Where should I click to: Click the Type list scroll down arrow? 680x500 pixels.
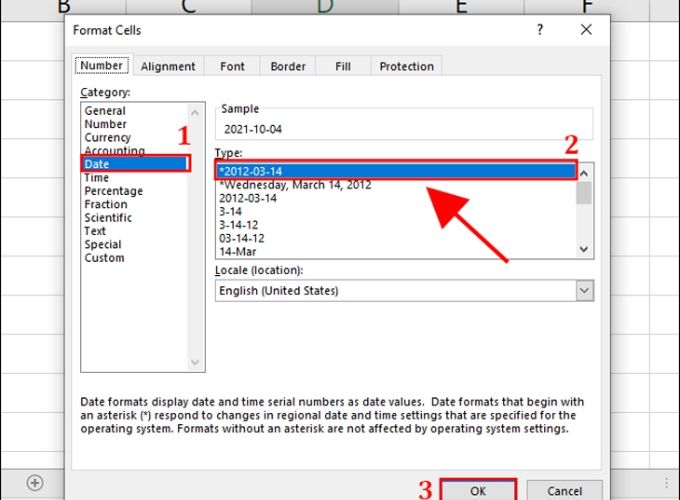584,249
